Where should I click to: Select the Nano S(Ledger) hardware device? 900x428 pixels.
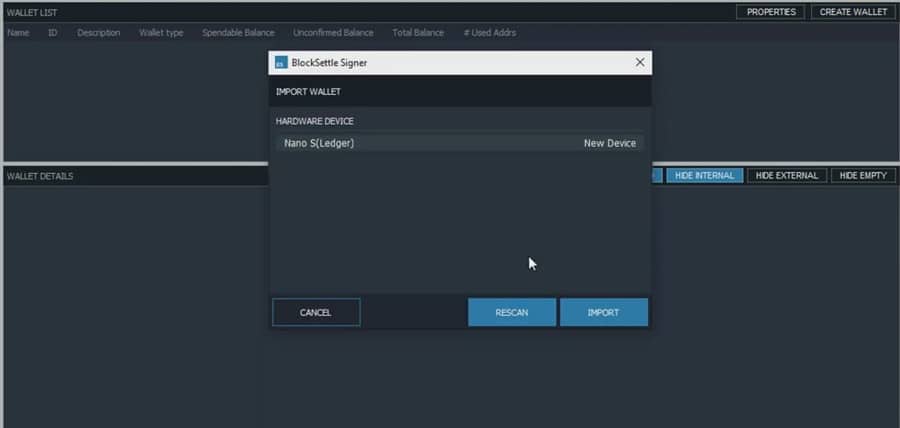point(320,143)
